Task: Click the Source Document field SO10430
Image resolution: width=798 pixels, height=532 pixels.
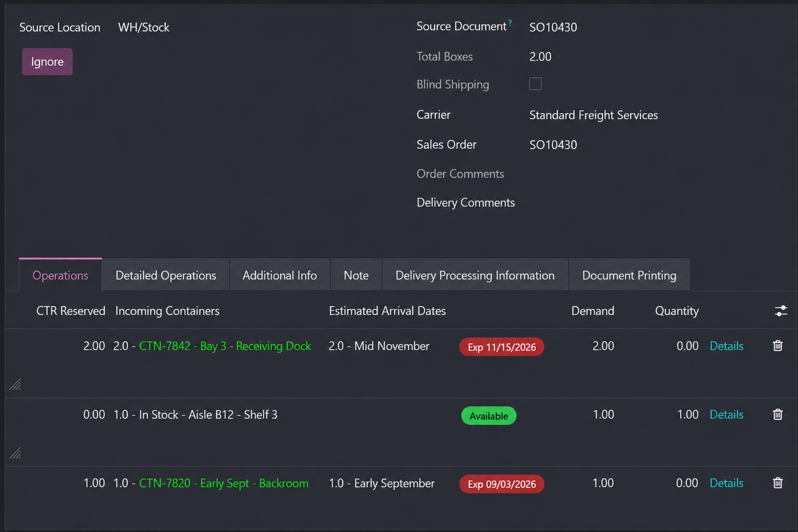Action: [553, 28]
